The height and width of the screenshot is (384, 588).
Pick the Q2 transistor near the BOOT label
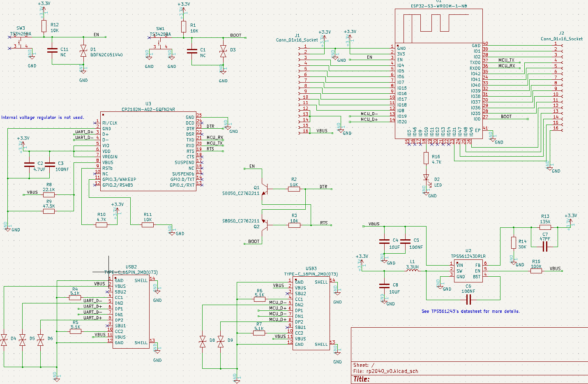tap(265, 224)
